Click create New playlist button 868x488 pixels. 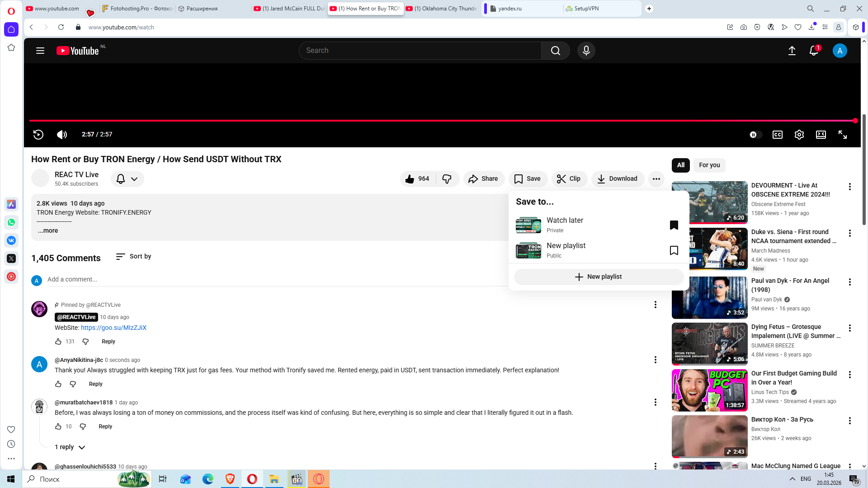598,277
